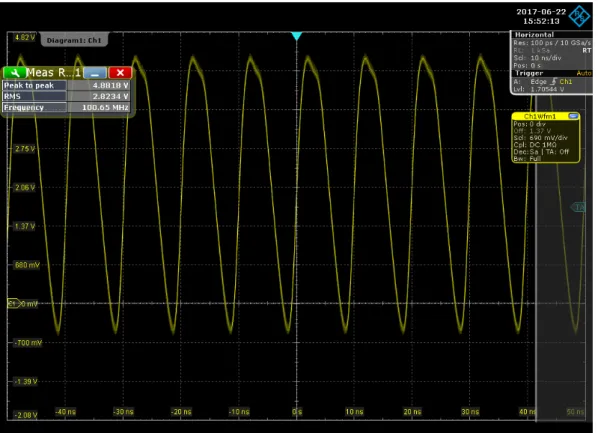Select the Frequency measurement row

pos(66,108)
